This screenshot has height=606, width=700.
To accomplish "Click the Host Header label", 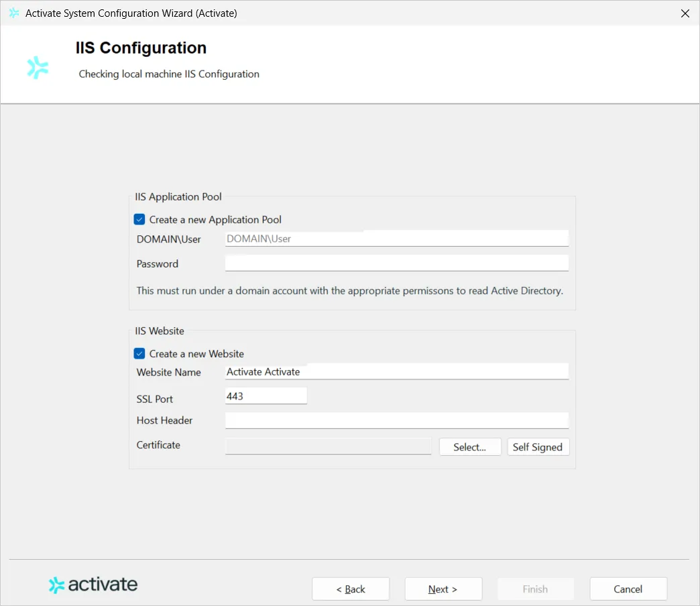I will [164, 420].
